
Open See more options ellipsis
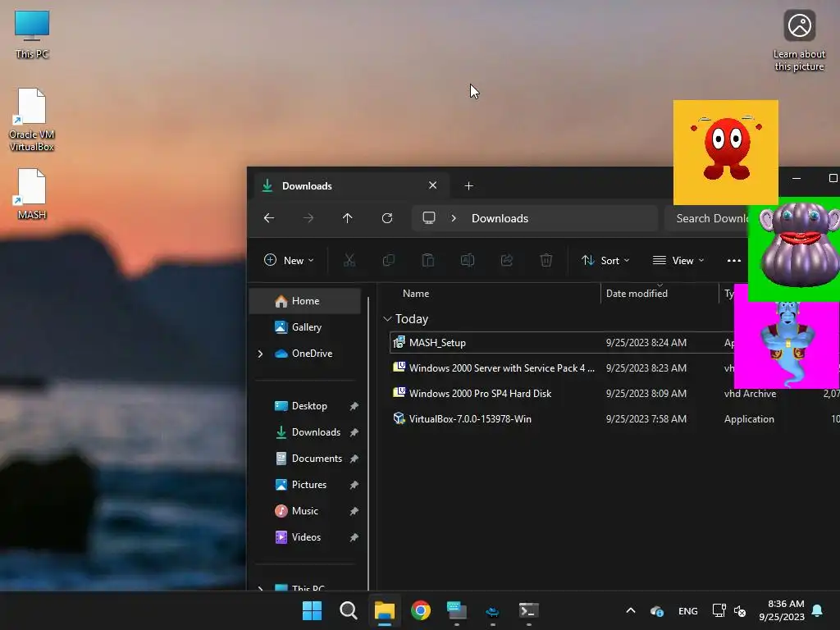734,260
